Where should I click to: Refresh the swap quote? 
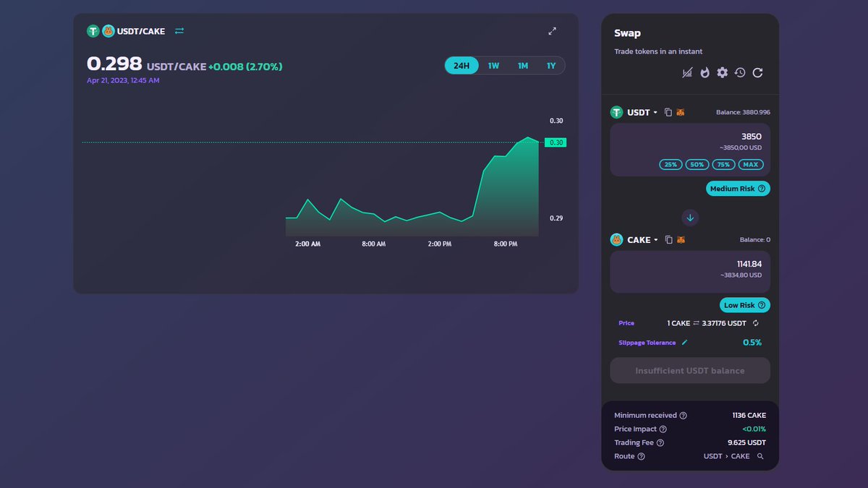click(x=757, y=72)
